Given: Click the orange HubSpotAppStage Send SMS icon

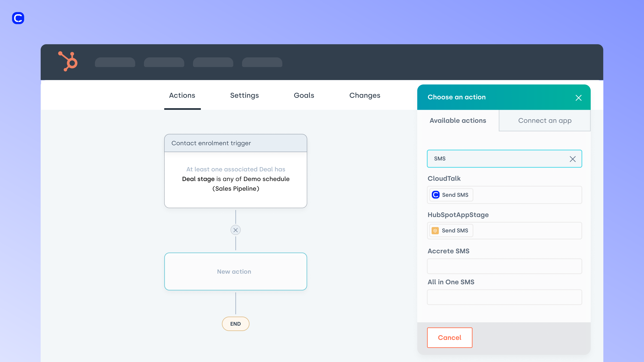Looking at the screenshot, I should coord(435,230).
